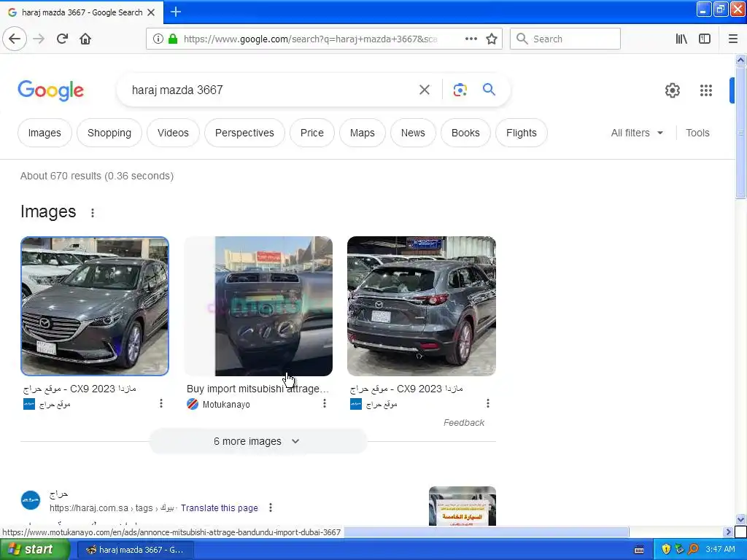
Task: Toggle the sidebar view icon
Action: tap(705, 39)
